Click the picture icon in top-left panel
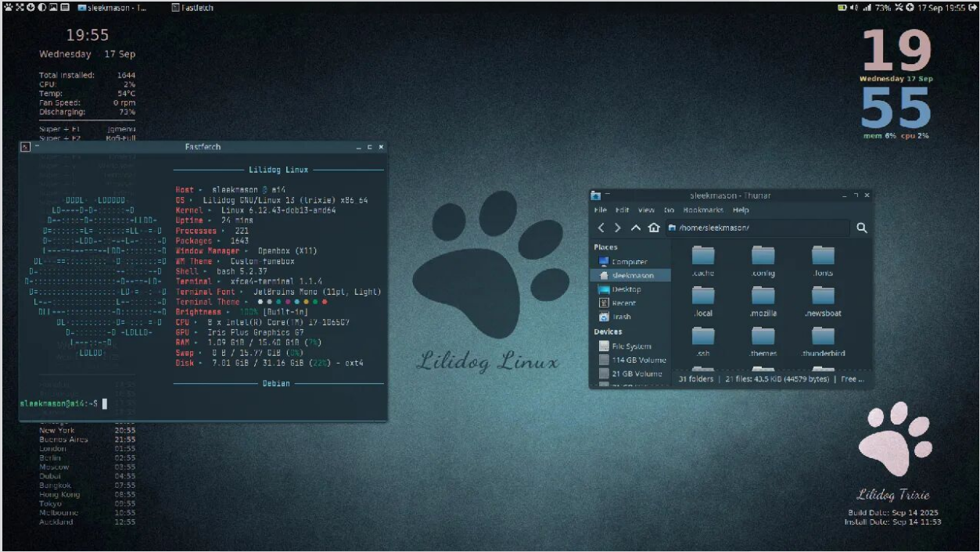Screen dimensions: 980x552 (x=53, y=7)
